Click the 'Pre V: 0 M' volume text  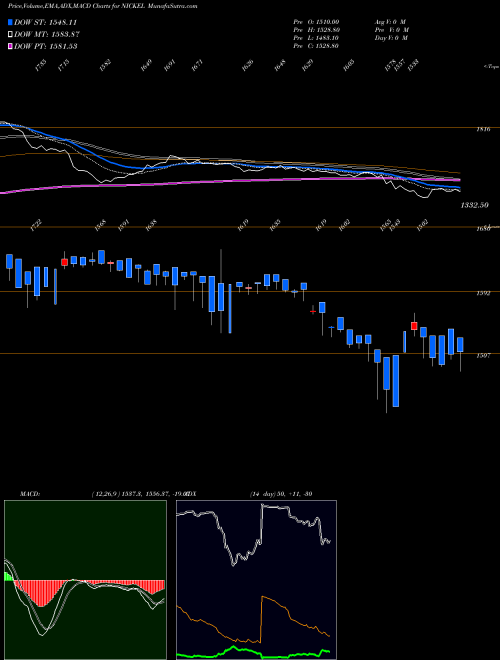(391, 30)
